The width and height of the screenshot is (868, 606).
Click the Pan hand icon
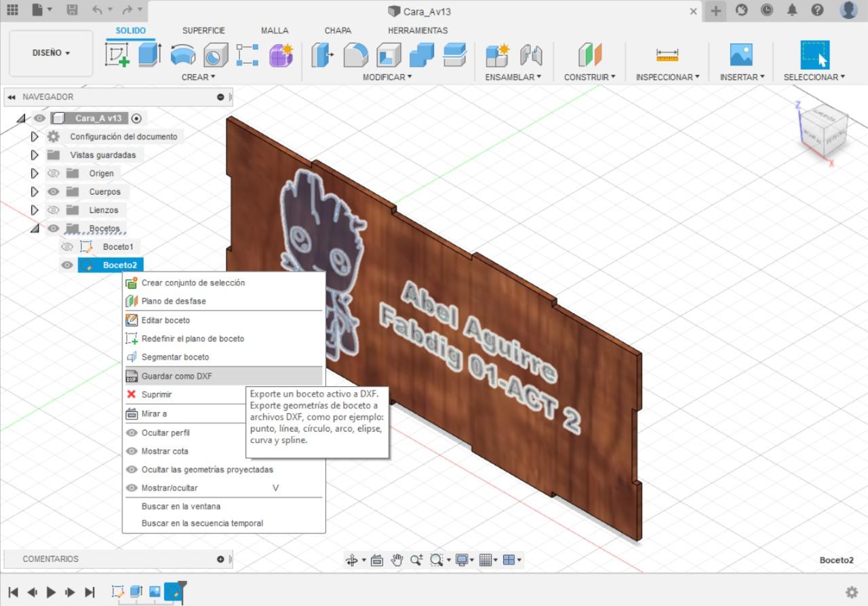[397, 560]
